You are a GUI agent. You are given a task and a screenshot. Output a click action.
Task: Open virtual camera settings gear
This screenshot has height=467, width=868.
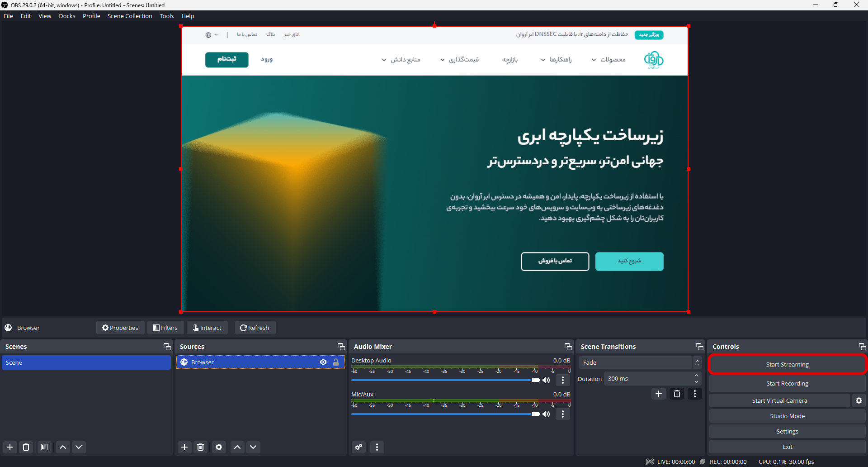pyautogui.click(x=859, y=400)
